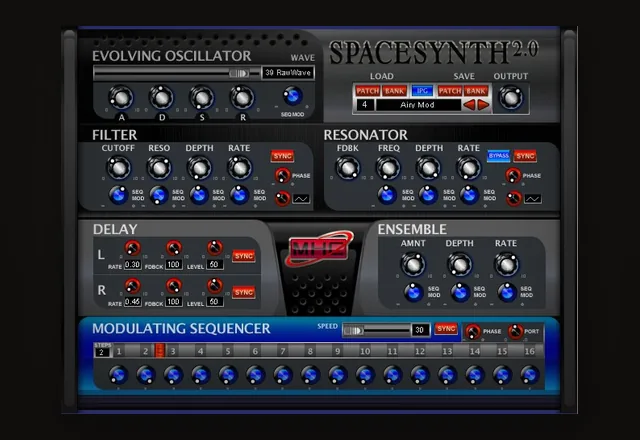The image size is (640, 440).
Task: Toggle the Resonator SYNC button
Action: tap(525, 156)
